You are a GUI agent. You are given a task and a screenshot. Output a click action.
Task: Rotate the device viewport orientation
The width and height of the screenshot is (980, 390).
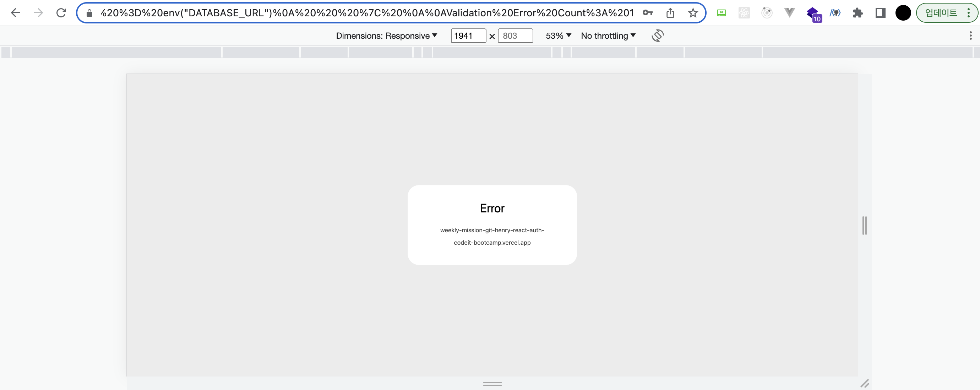pos(657,36)
